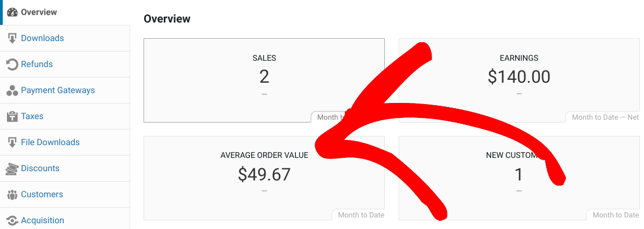Open the Refunds report link

[x=65, y=64]
